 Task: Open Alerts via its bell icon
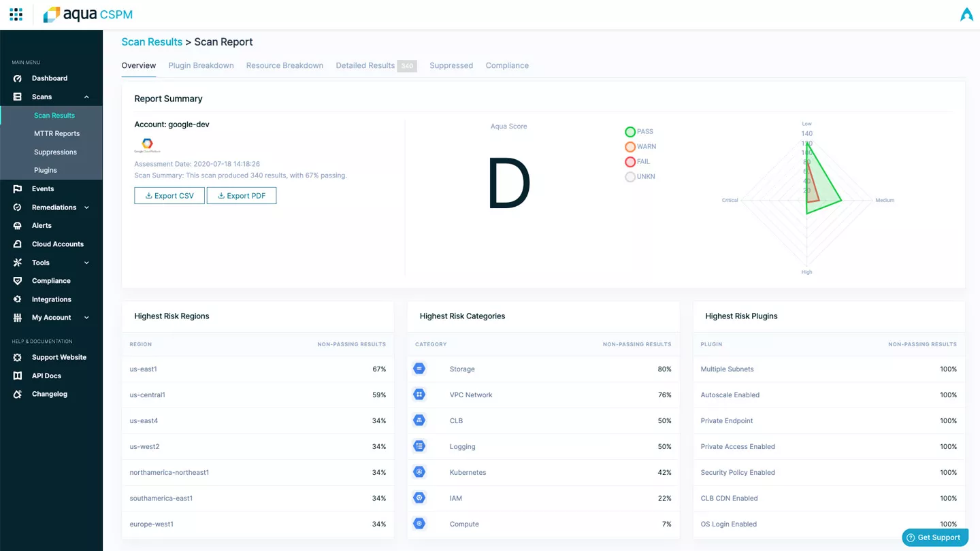(18, 226)
